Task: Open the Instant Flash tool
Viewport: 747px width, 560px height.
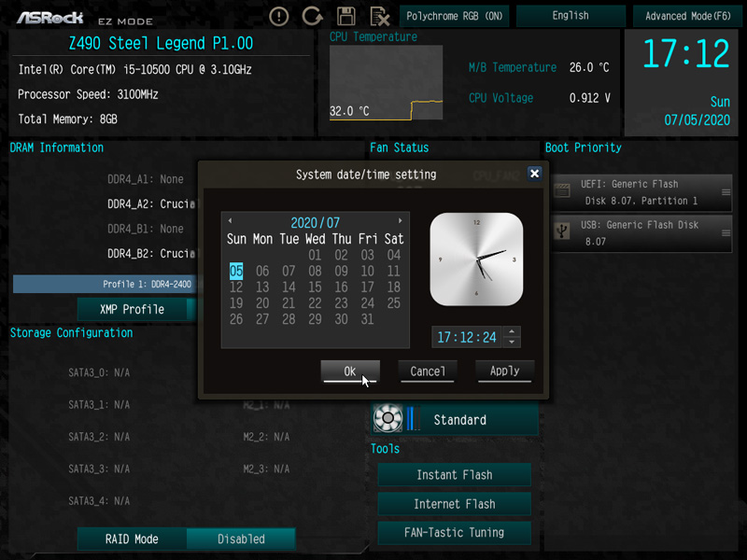Action: (455, 475)
